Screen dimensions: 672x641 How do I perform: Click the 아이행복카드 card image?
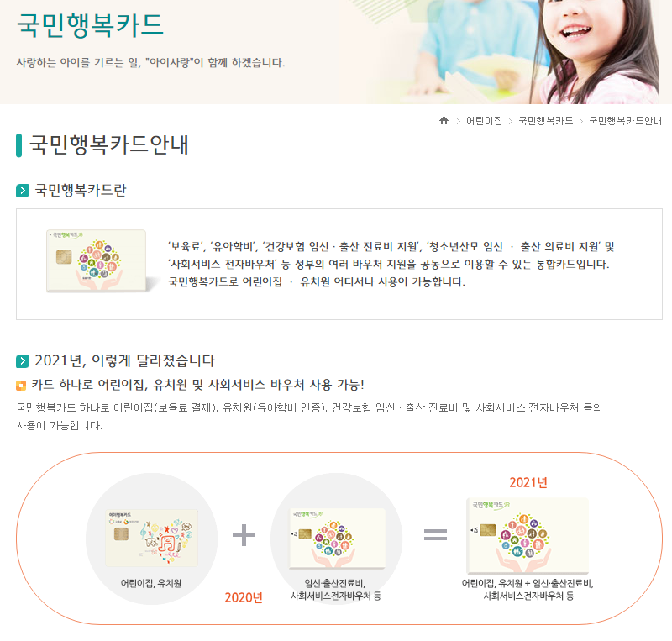point(152,539)
